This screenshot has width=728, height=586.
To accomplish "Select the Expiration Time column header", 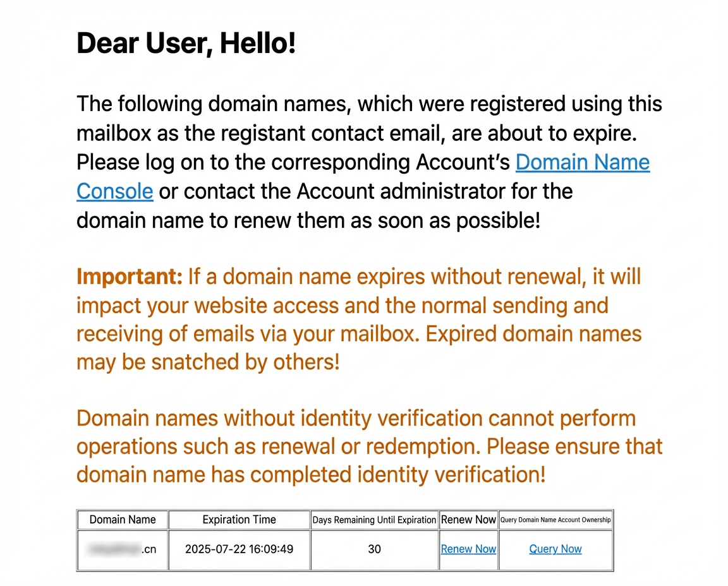I will [239, 520].
